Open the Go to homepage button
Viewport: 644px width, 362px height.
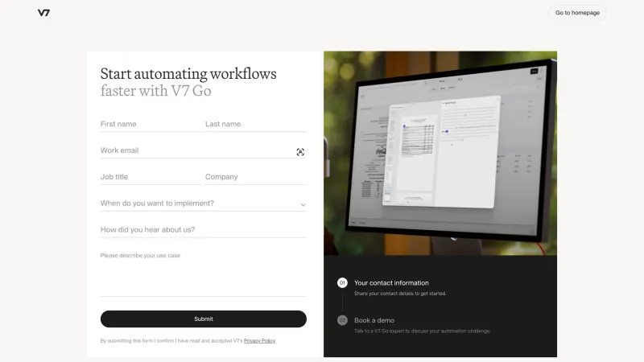click(577, 13)
